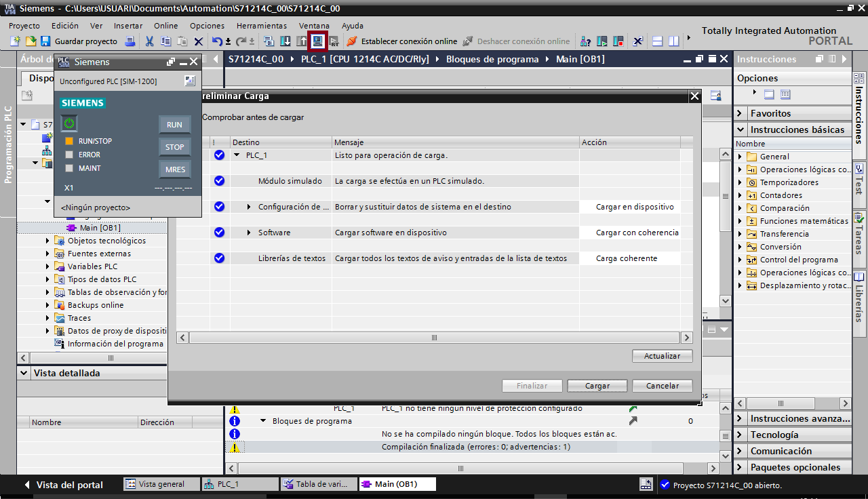Click blue check for Librerías de textos
868x499 pixels.
coord(219,258)
